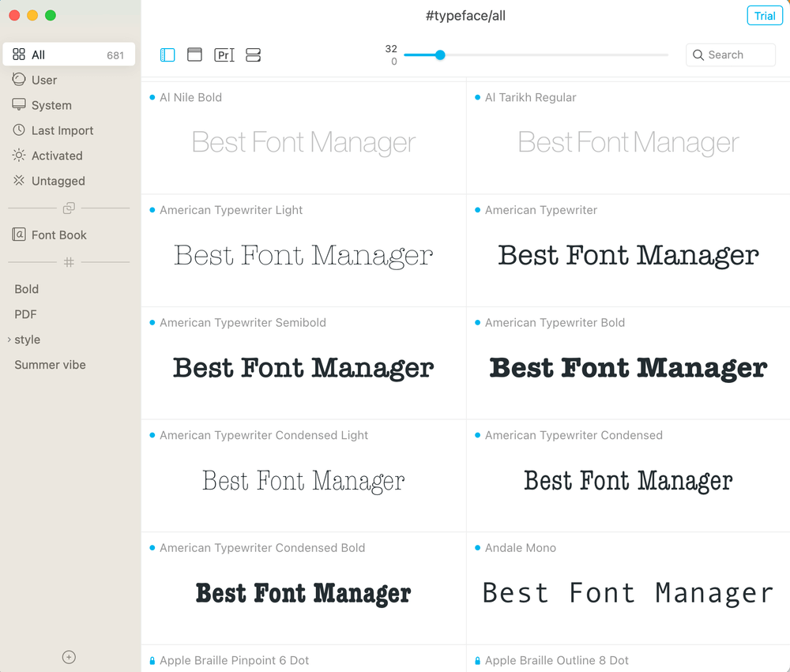Open the Font Book library
The width and height of the screenshot is (790, 672).
tap(58, 235)
